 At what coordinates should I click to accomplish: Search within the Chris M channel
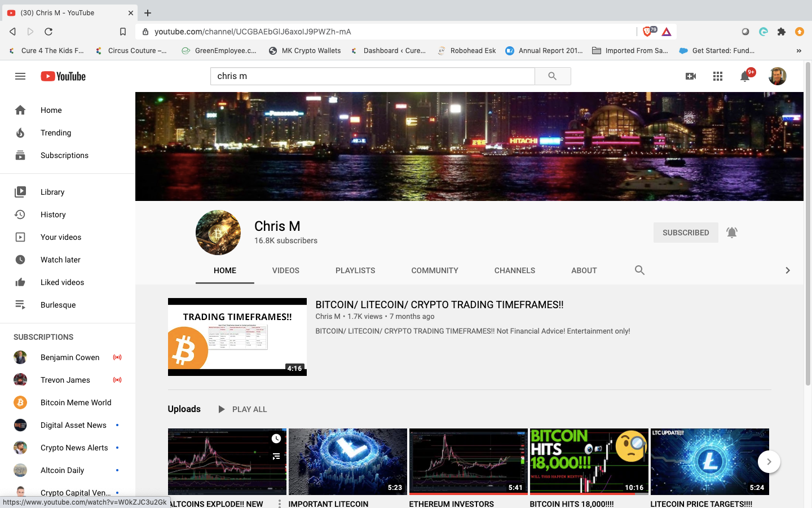click(x=639, y=270)
